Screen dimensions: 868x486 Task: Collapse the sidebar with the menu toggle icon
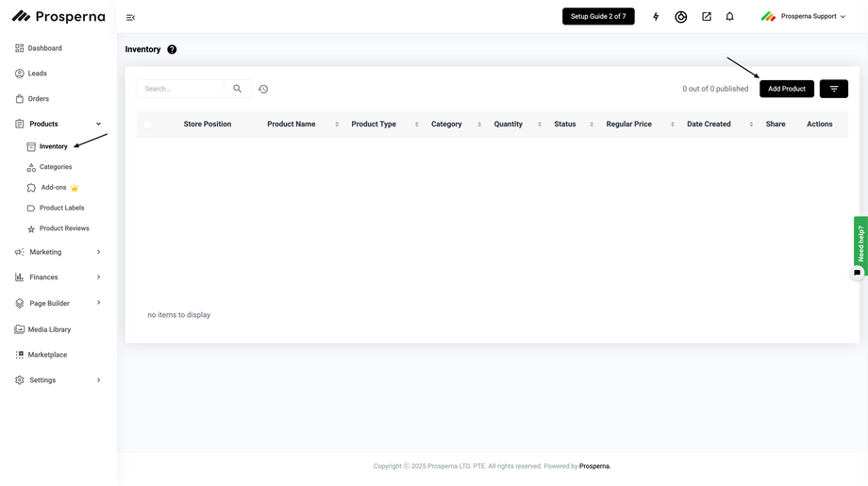click(130, 18)
